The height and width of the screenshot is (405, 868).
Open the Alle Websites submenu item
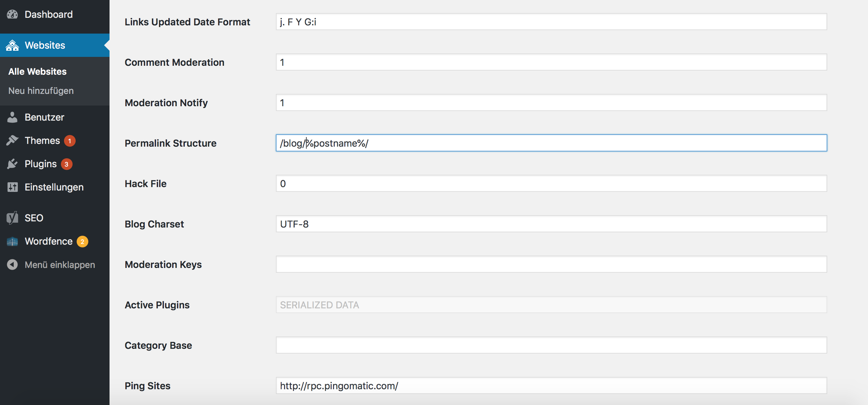tap(38, 72)
